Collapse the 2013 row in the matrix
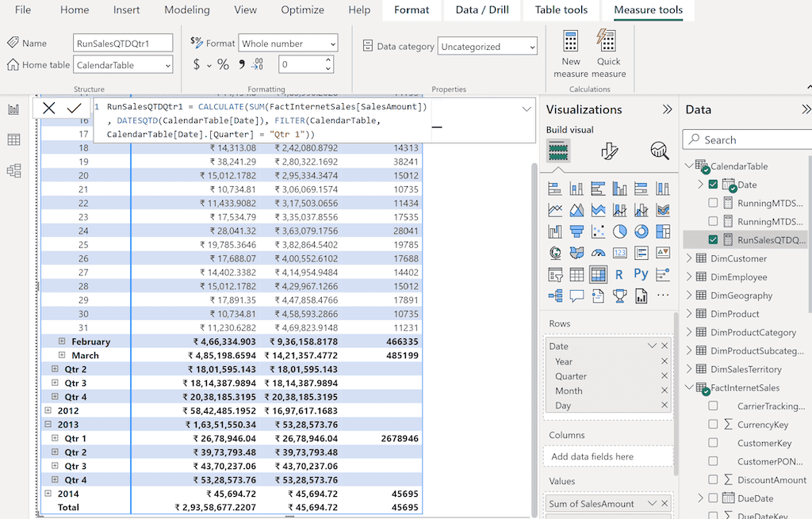 tap(49, 424)
